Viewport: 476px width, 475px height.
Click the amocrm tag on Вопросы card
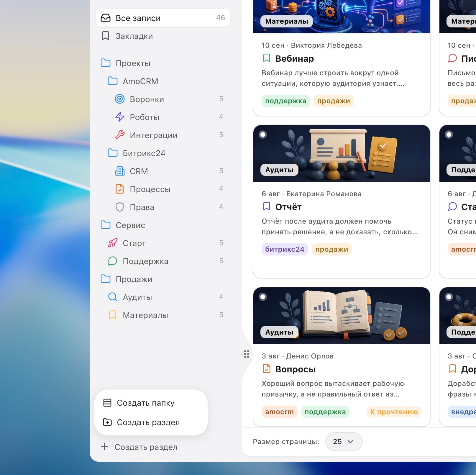coord(279,412)
